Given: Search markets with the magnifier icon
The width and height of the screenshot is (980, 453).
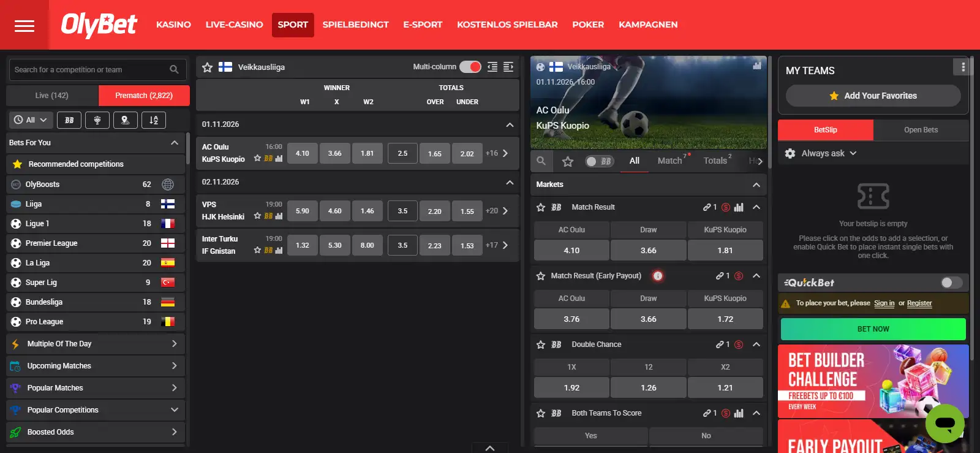Looking at the screenshot, I should 541,161.
